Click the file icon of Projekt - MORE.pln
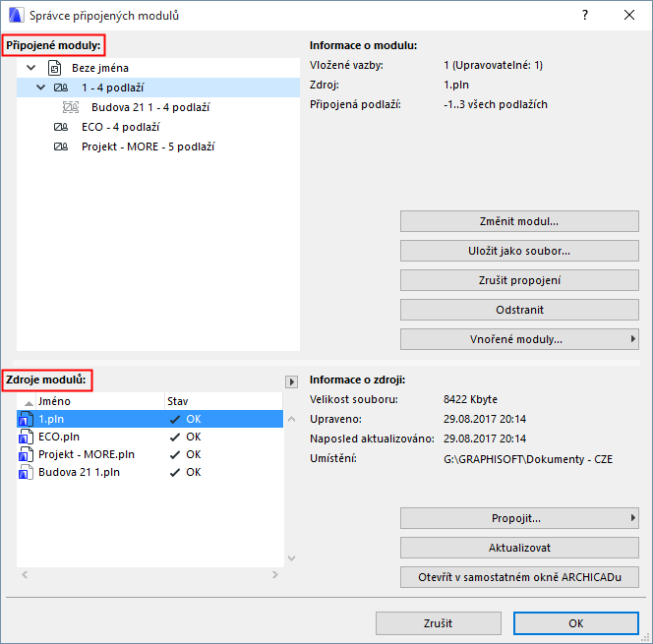Screen dimensions: 653x644 [26, 454]
